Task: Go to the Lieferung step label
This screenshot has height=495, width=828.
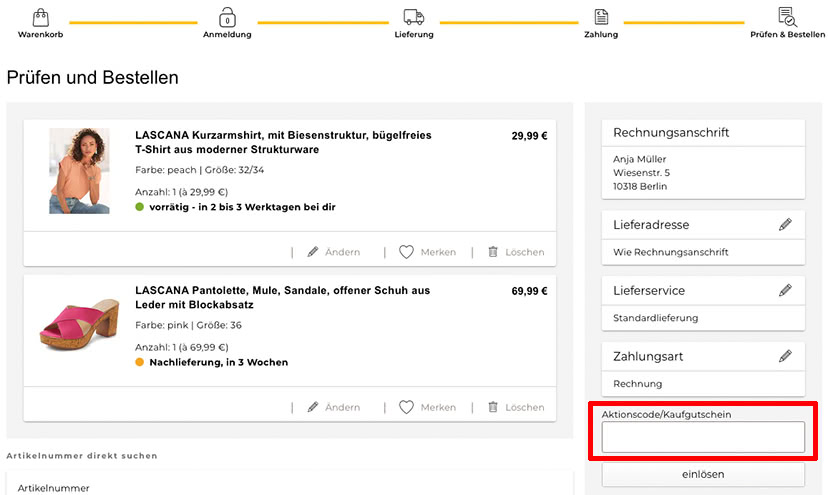Action: click(414, 34)
